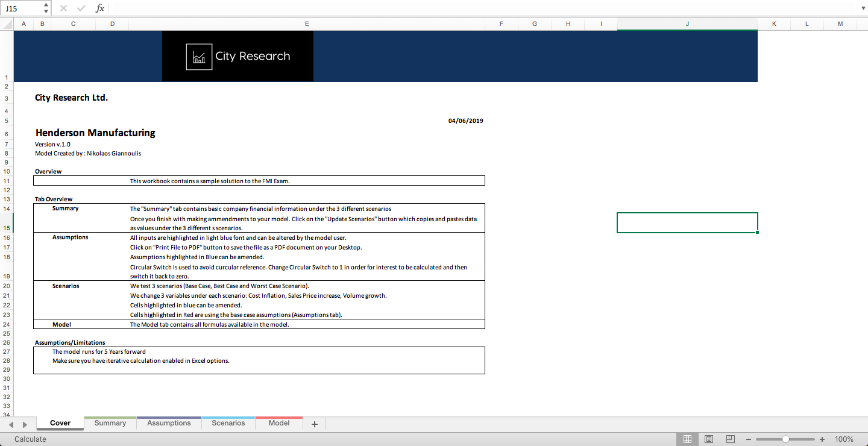Viewport: 868px width, 446px height.
Task: Click 'We test 3 scenarios' cell
Action: coord(219,286)
